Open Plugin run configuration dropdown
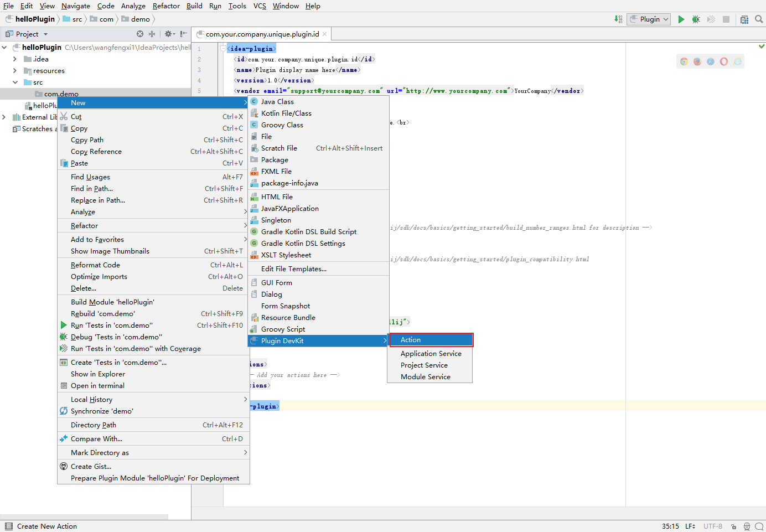 click(649, 19)
